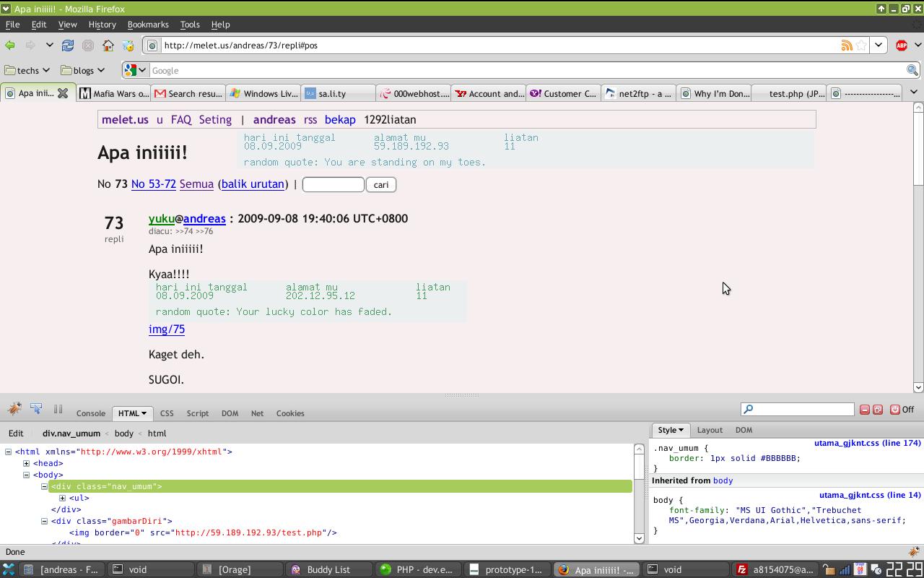Collapse the body node in HTML tree
Screen dimensions: 924x578
point(26,475)
